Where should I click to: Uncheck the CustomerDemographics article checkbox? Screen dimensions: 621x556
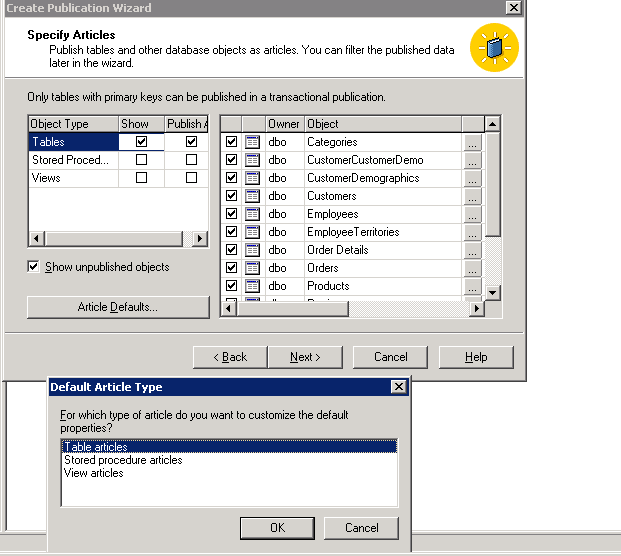tap(232, 178)
